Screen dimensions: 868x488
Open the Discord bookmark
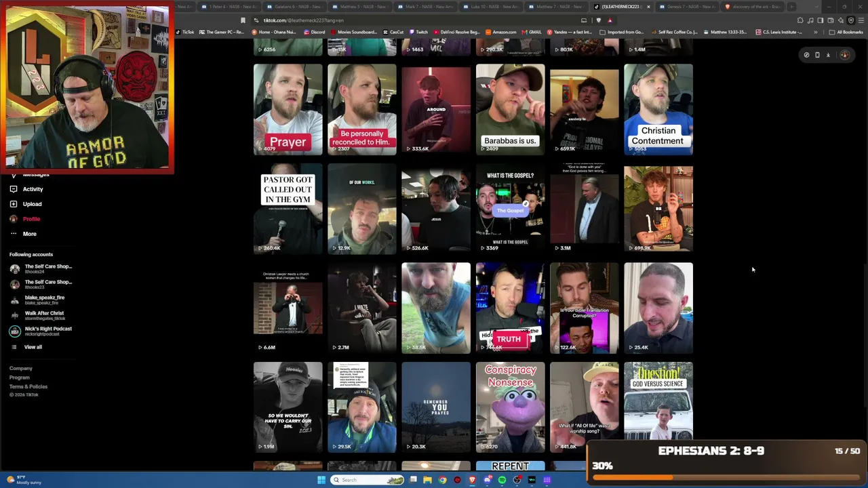click(314, 32)
